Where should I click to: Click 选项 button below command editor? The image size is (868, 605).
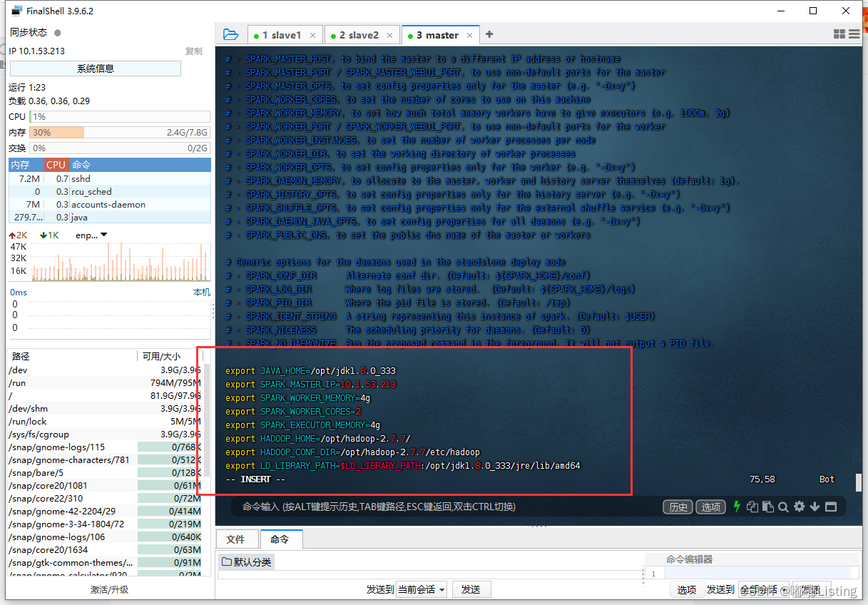[687, 590]
